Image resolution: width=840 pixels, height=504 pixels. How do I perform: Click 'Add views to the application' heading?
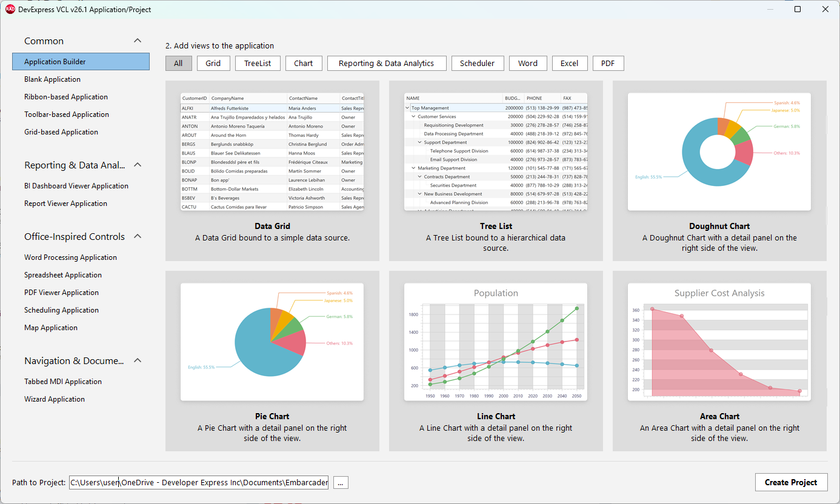pos(219,46)
